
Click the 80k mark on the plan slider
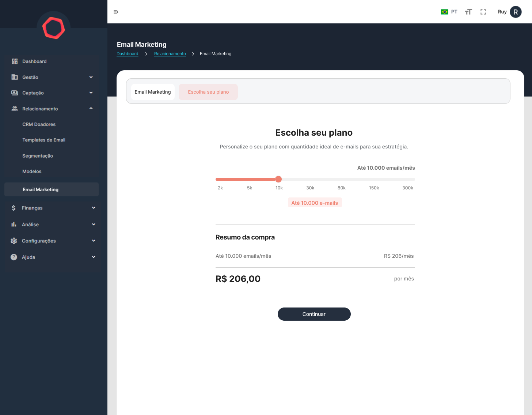point(342,180)
